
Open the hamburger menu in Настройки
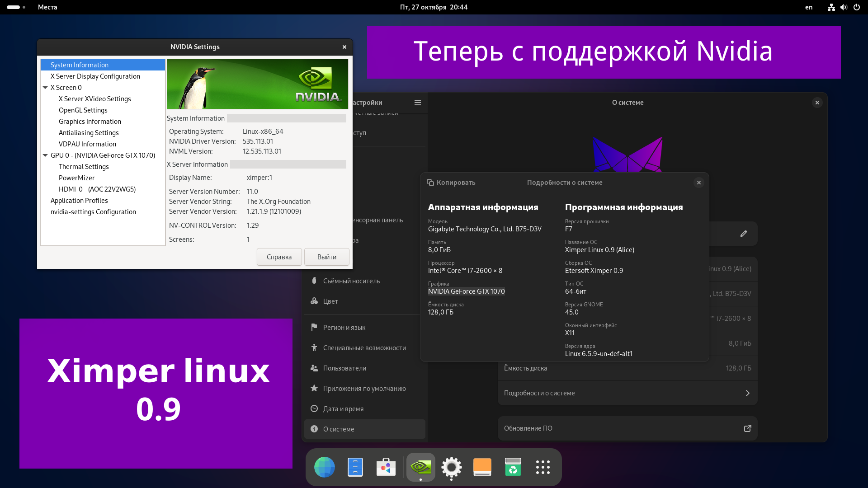pos(417,103)
